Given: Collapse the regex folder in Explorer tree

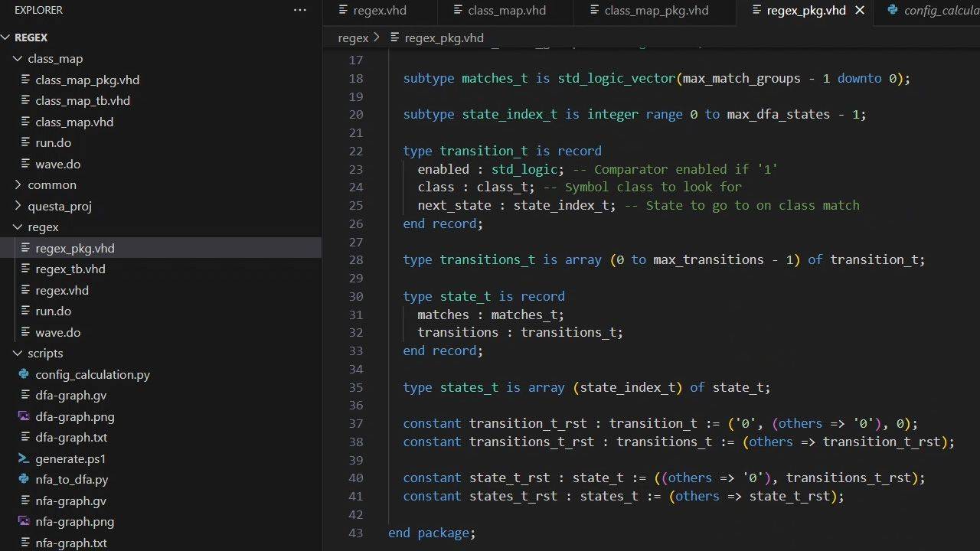Looking at the screenshot, I should tap(18, 227).
